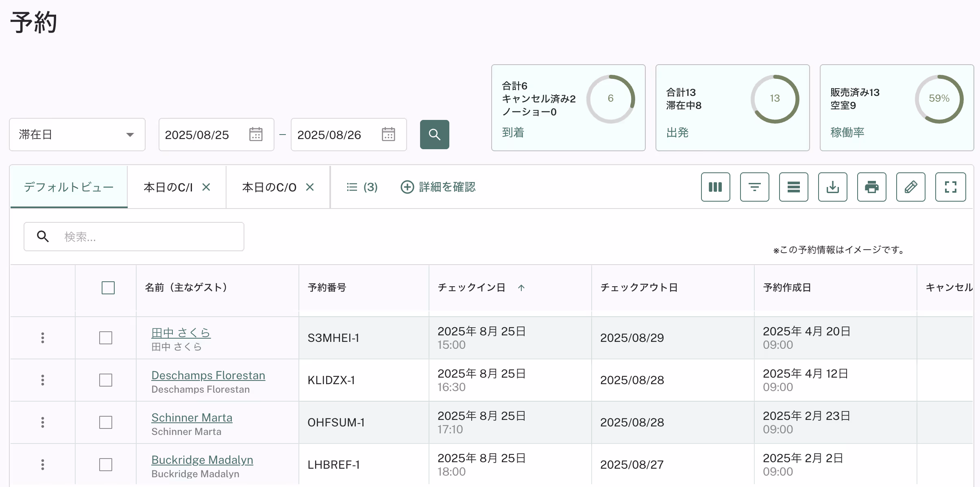Open row menu for Deschamps Florestan
Image resolution: width=980 pixels, height=487 pixels.
(43, 380)
